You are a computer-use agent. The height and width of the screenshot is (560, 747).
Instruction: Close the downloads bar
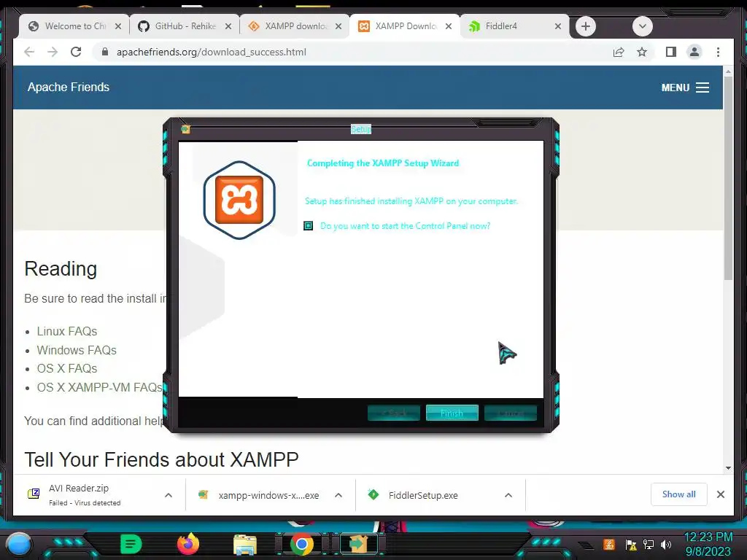(721, 494)
